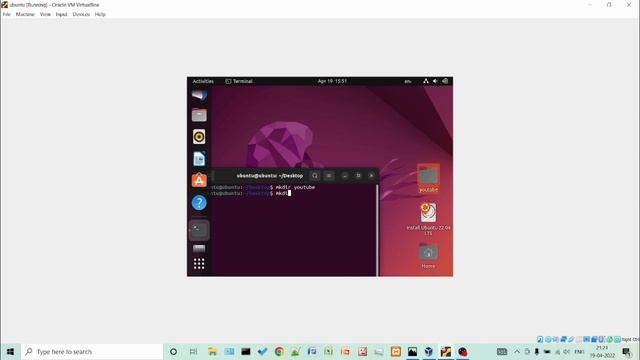Open the Windows notification center icon
640x360 pixels.
[x=627, y=351]
